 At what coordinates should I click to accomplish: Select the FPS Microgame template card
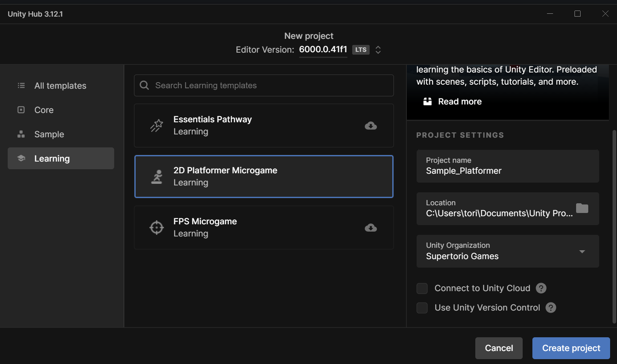click(x=264, y=228)
